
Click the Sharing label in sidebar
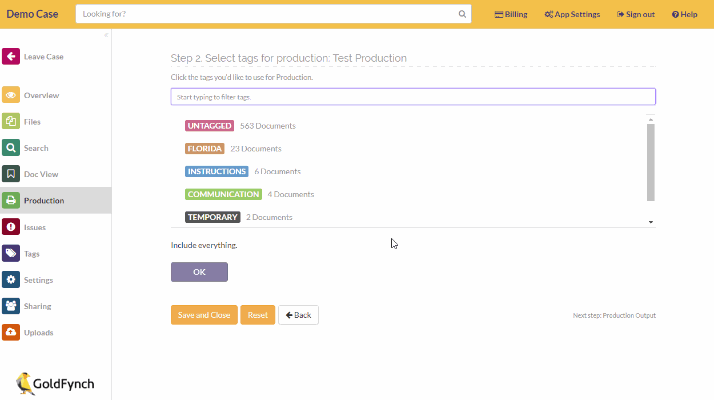tap(37, 306)
